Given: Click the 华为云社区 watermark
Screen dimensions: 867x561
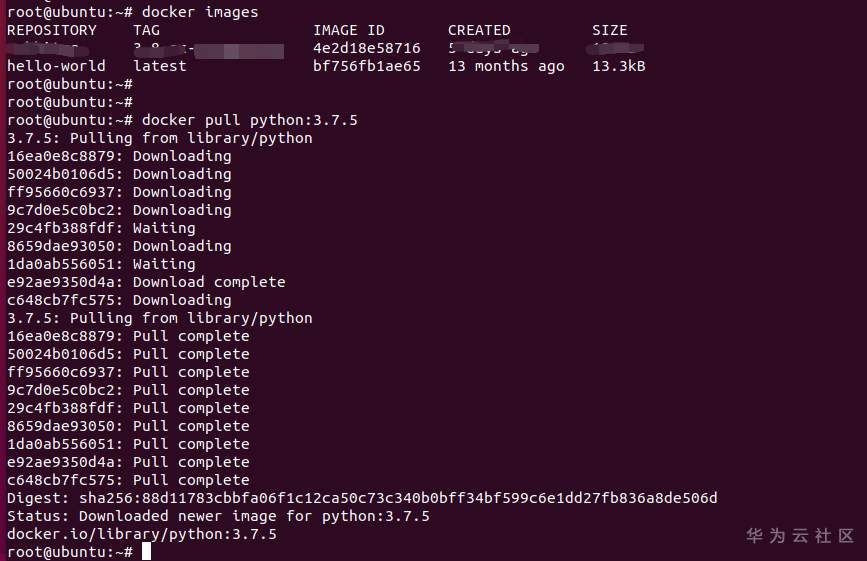Looking at the screenshot, I should pyautogui.click(x=801, y=536).
